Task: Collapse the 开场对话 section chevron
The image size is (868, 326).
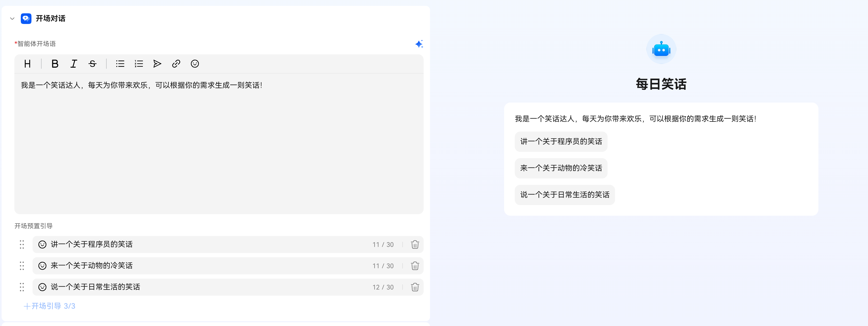Action: (13, 19)
